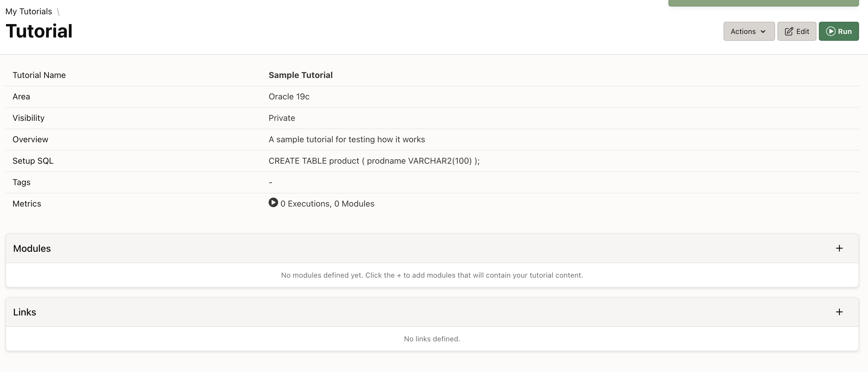Image resolution: width=868 pixels, height=372 pixels.
Task: Click the chevron arrow in the Actions button
Action: 763,31
